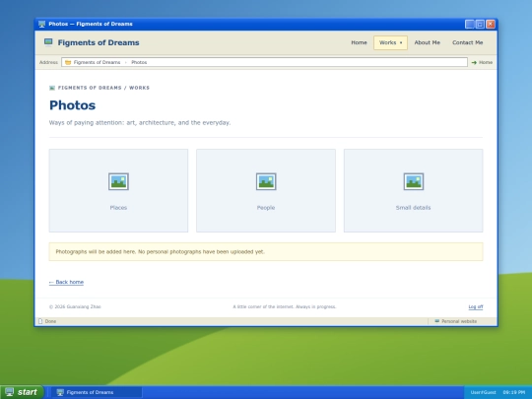The image size is (532, 399).
Task: Click the Places picture icon
Action: pos(118,181)
